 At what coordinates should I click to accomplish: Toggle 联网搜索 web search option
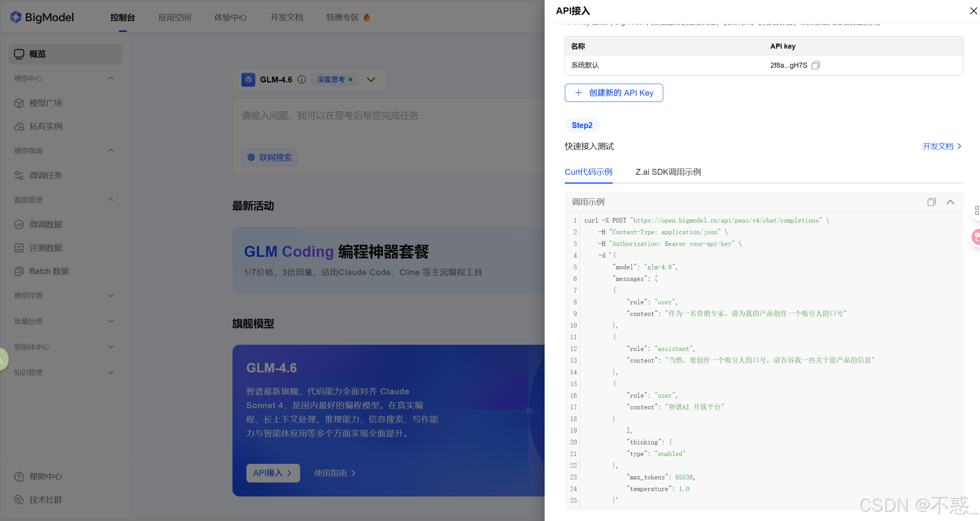(269, 158)
